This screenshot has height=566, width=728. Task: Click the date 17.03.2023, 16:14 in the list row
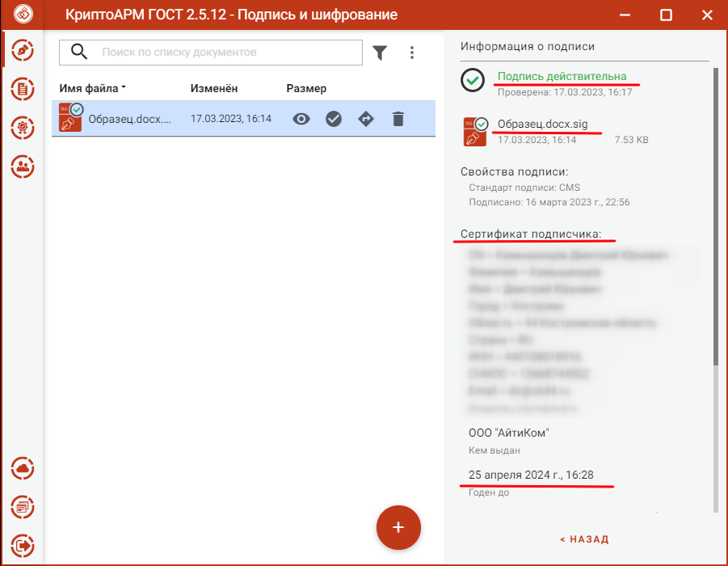231,119
